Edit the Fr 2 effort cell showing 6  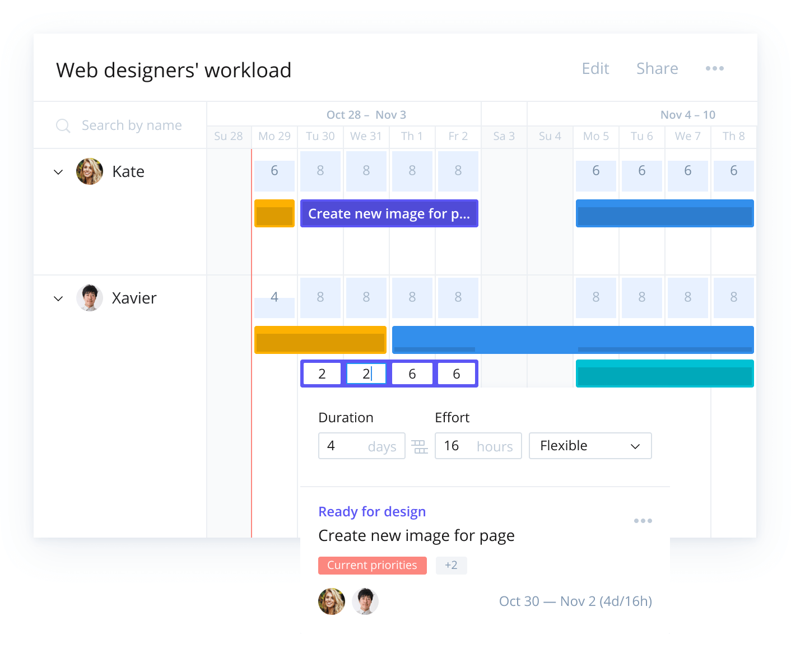(x=457, y=374)
